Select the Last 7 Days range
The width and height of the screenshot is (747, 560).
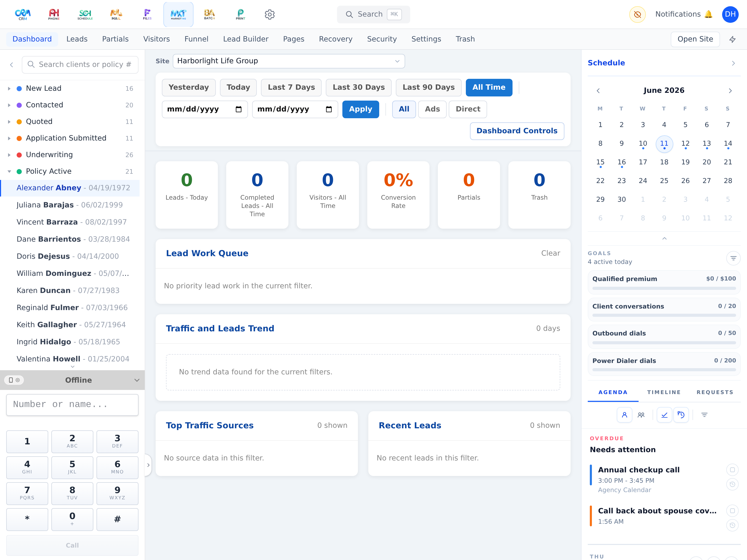pyautogui.click(x=291, y=87)
